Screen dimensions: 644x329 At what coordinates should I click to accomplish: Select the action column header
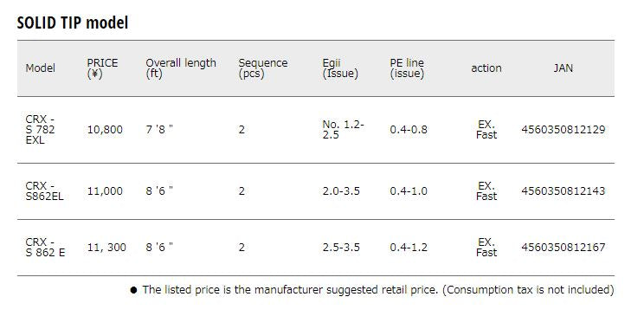(x=486, y=68)
